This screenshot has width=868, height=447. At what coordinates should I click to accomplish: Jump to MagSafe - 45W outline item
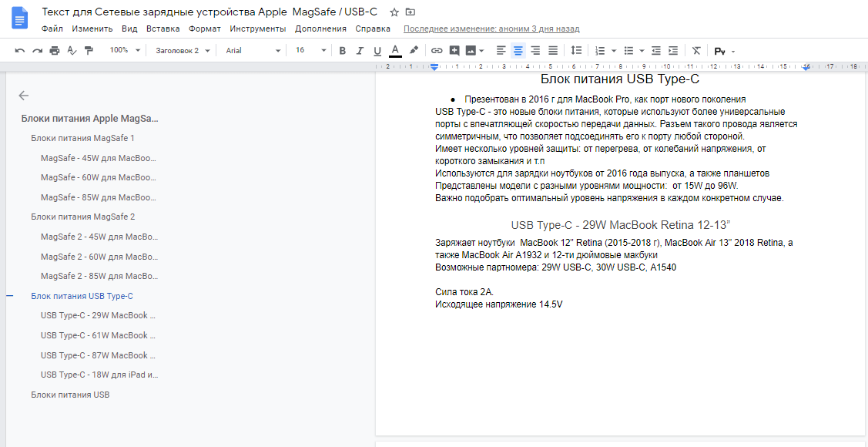pyautogui.click(x=99, y=158)
